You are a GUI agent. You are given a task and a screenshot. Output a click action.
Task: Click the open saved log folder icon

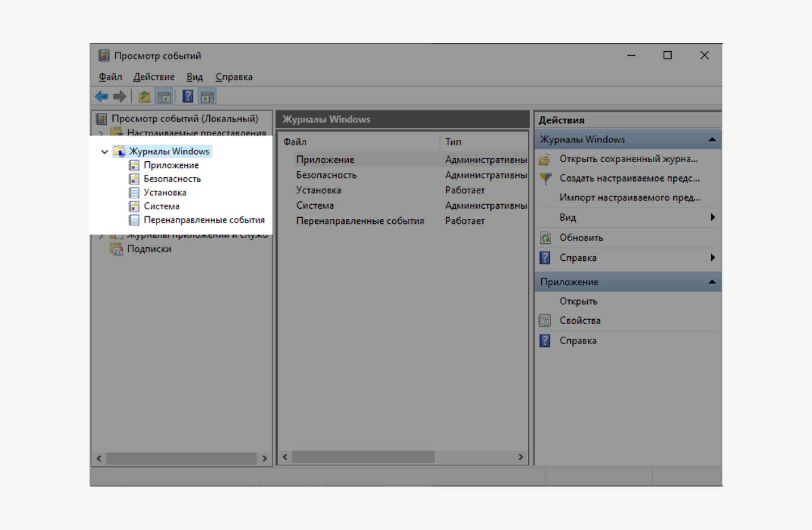pyautogui.click(x=545, y=160)
